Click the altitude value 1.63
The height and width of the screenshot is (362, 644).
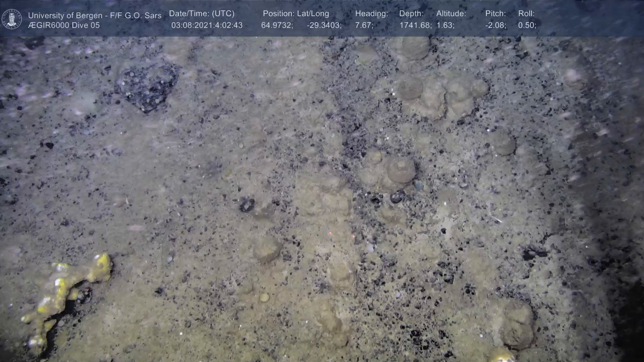coord(445,25)
